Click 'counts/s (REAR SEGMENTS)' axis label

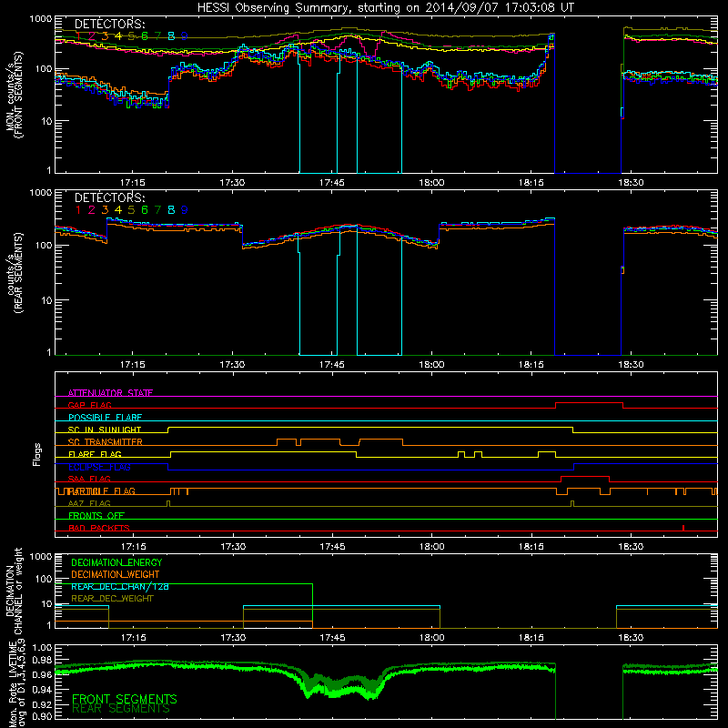pyautogui.click(x=14, y=273)
